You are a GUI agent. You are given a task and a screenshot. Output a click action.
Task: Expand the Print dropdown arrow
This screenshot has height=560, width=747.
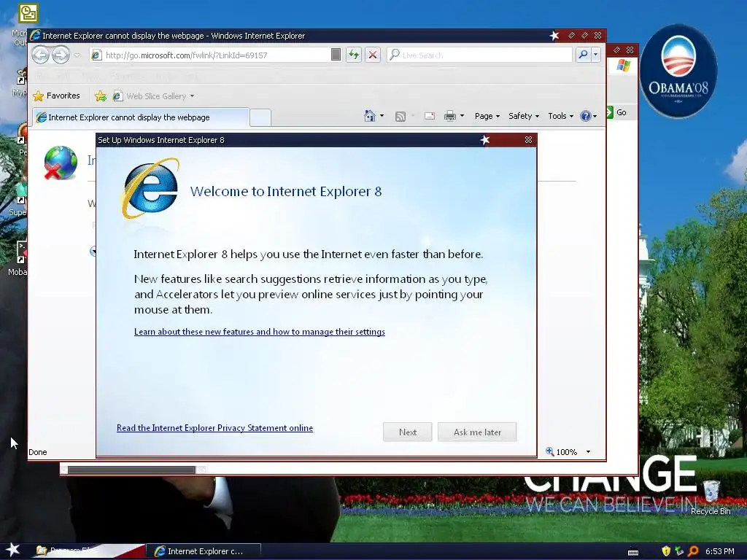click(462, 116)
